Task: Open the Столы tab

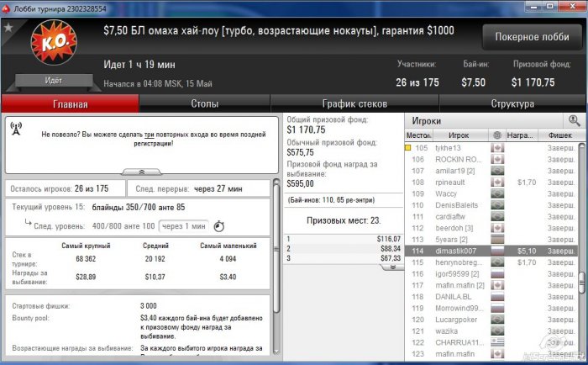Action: coord(204,103)
